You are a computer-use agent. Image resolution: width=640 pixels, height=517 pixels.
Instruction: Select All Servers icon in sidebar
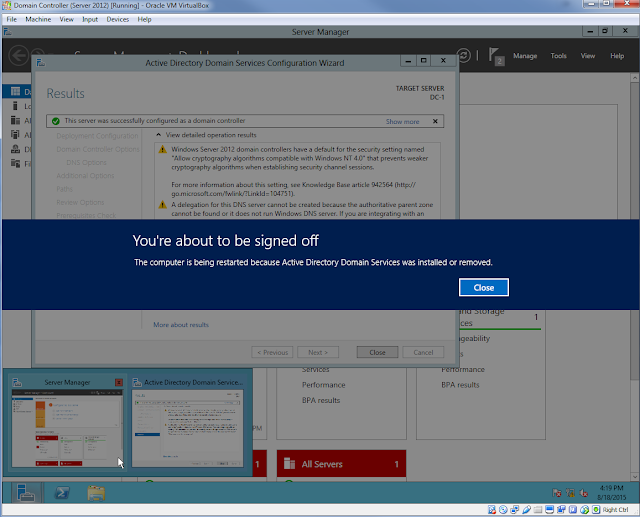16,120
